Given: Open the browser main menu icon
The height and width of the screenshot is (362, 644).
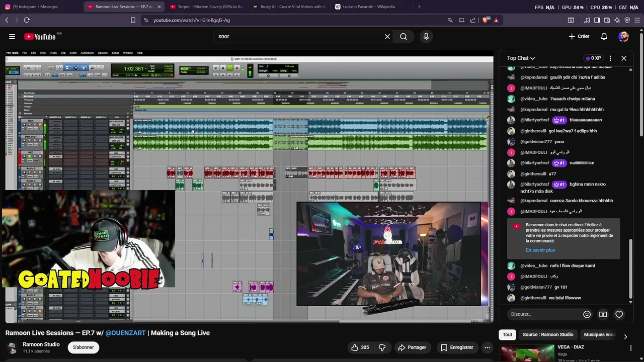Looking at the screenshot, I should (637, 20).
